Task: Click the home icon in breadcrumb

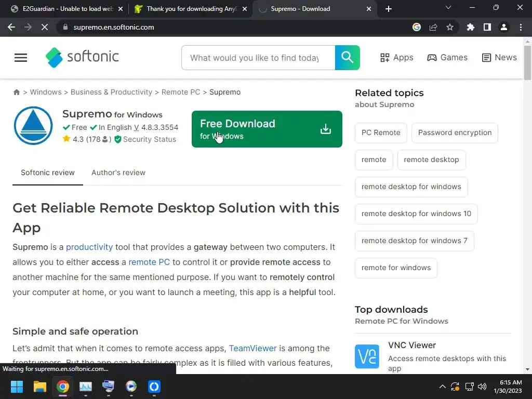Action: [16, 92]
